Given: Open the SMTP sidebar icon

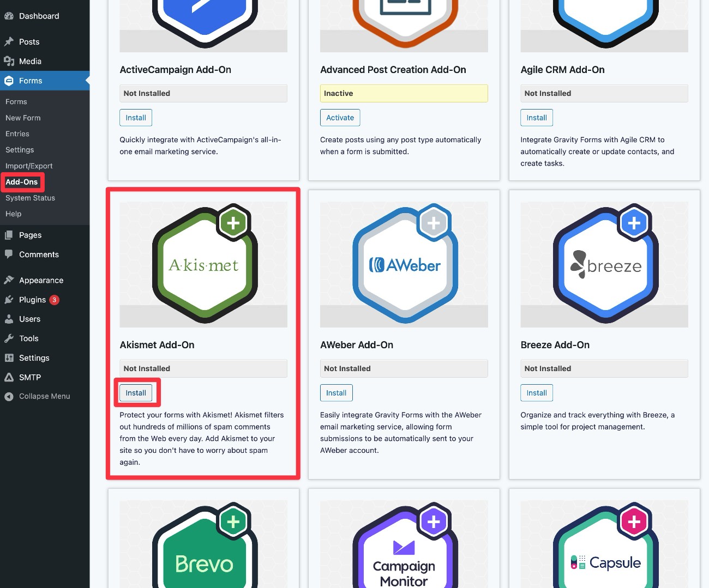Looking at the screenshot, I should click(9, 377).
